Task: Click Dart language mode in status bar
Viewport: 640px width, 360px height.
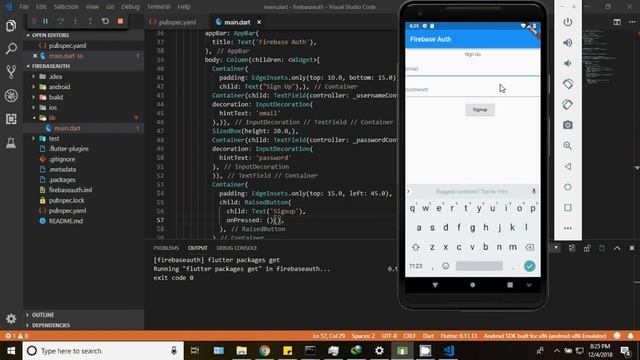Action: (428, 336)
